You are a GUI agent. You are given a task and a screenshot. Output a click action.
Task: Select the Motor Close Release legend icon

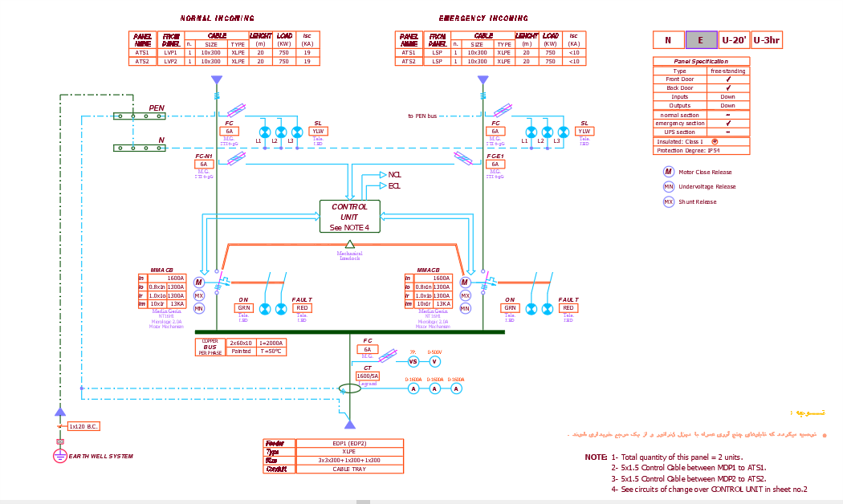(x=668, y=172)
